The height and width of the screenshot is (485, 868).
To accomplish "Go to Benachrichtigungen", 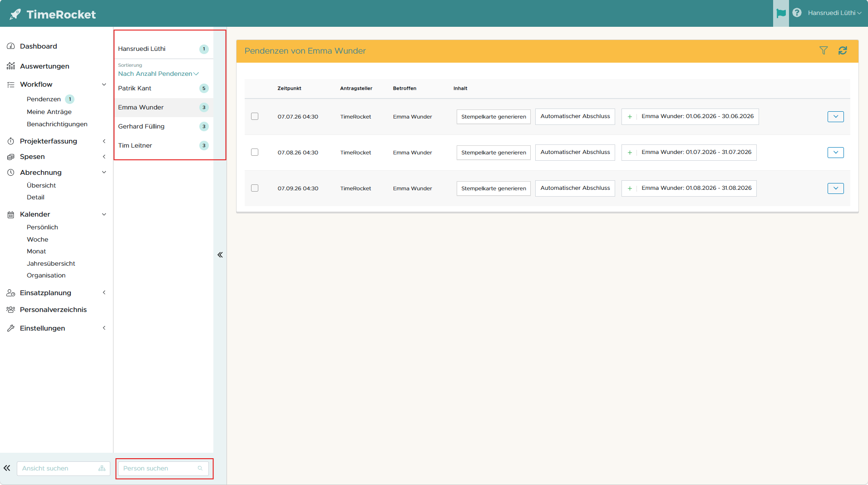I will click(57, 124).
